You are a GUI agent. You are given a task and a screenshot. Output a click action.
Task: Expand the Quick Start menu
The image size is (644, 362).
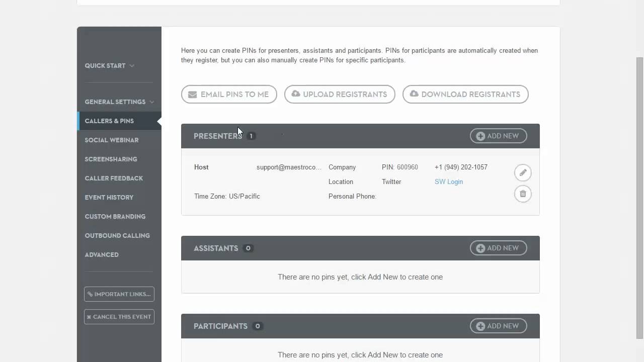point(110,65)
